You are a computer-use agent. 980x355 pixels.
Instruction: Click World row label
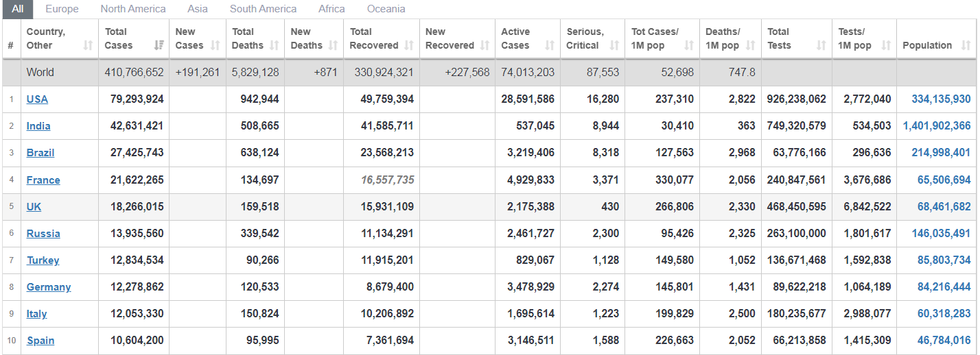pyautogui.click(x=40, y=73)
